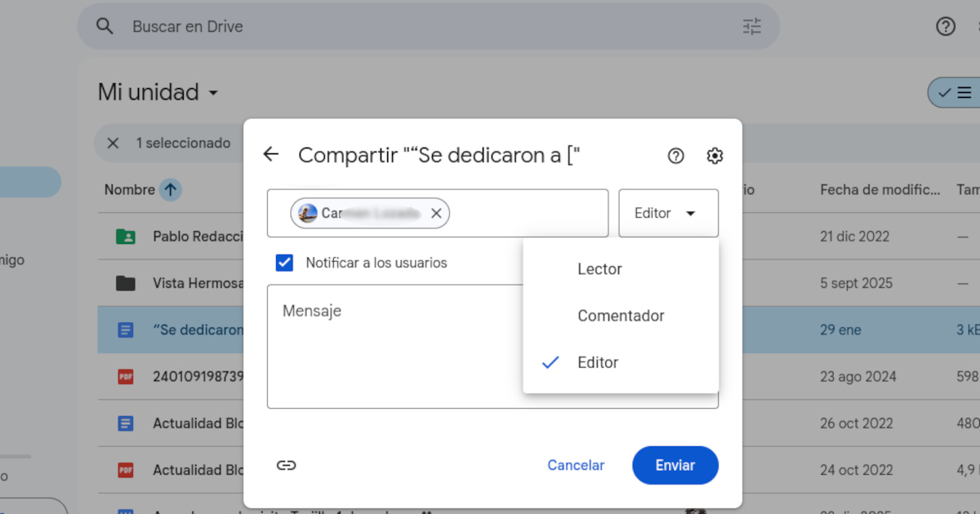Select Comentador from the permissions menu

point(621,316)
